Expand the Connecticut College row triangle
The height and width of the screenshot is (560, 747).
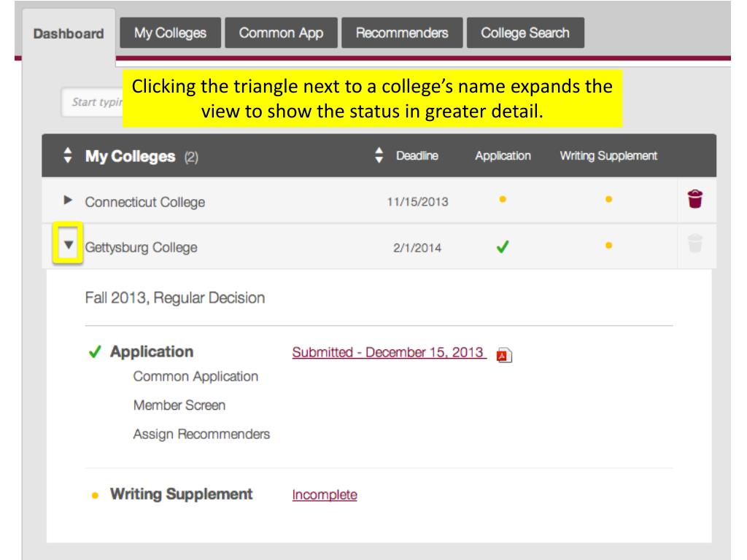click(68, 200)
